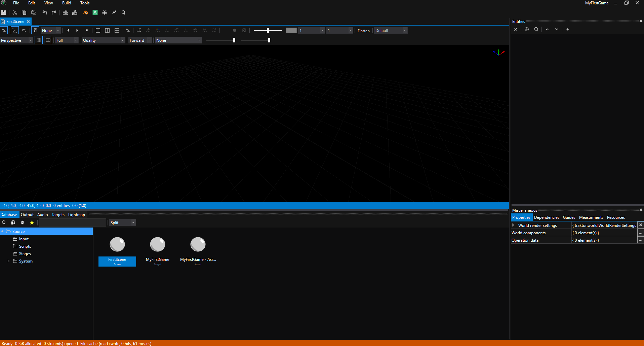Open the Quality shading dropdown

pos(103,40)
